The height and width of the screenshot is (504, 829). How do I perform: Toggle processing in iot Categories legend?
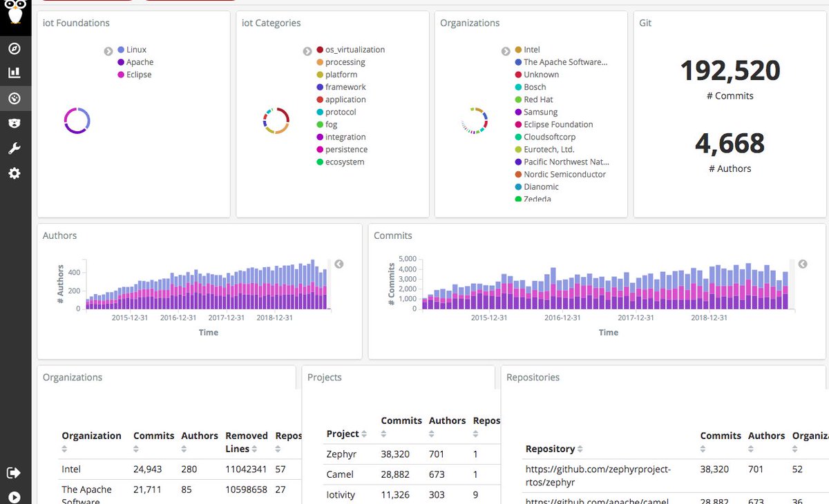(341, 62)
